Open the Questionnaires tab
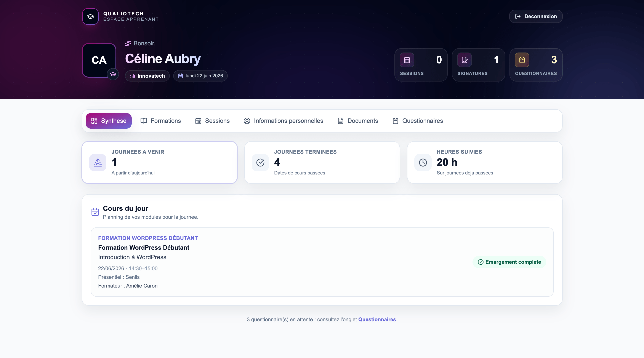Screen dimensions: 644x358 418,121
